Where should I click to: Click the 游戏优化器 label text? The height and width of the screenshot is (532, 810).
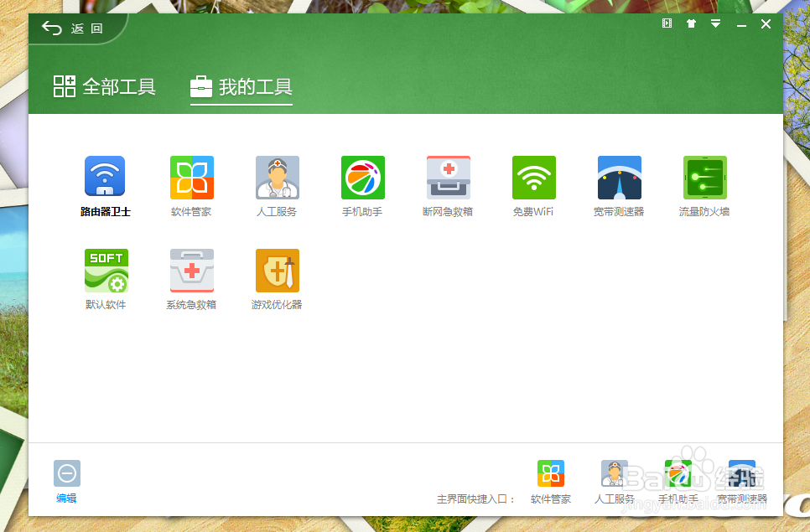(277, 304)
